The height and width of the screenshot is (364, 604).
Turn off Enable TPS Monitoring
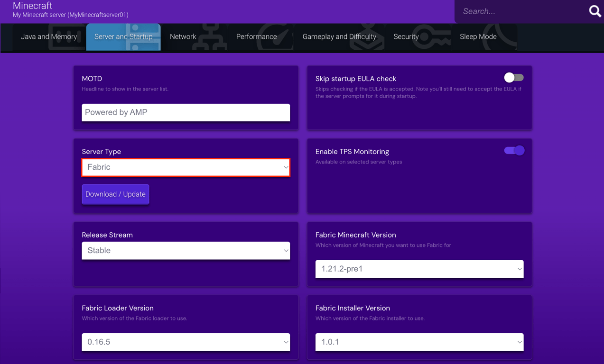pyautogui.click(x=513, y=150)
